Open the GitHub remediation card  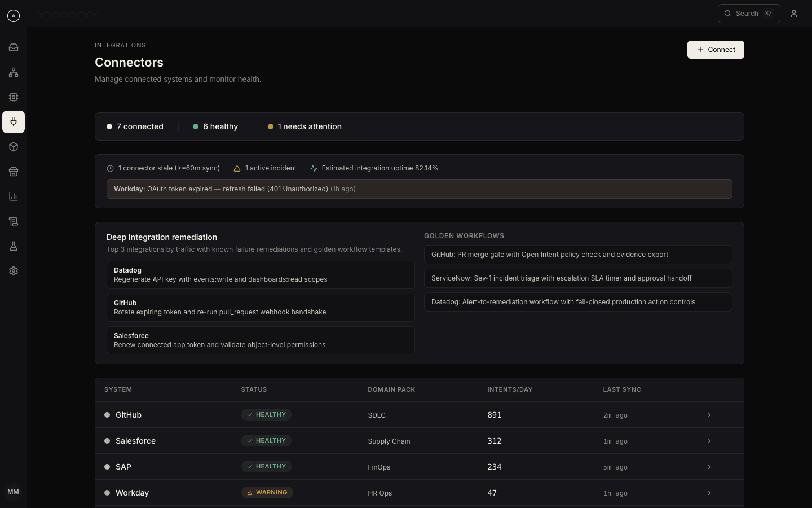261,308
